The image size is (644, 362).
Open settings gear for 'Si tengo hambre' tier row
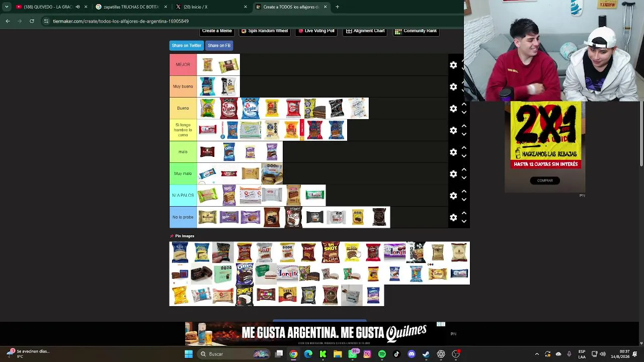coord(453,130)
